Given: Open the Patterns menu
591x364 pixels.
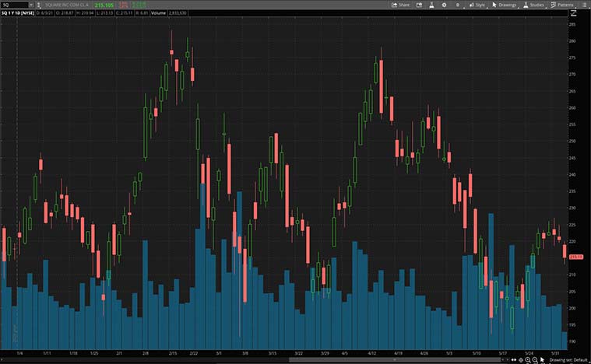Looking at the screenshot, I should coord(562,5).
